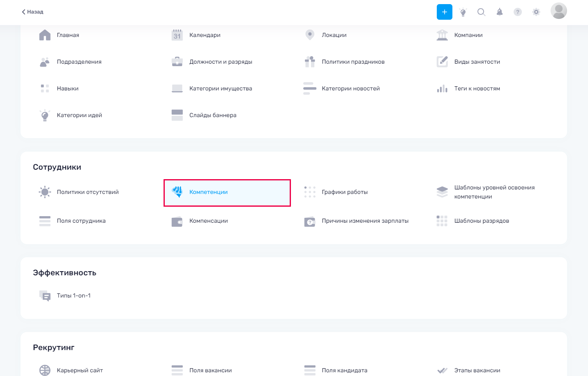Open Карьерный сайт link
The width and height of the screenshot is (588, 376).
click(80, 370)
